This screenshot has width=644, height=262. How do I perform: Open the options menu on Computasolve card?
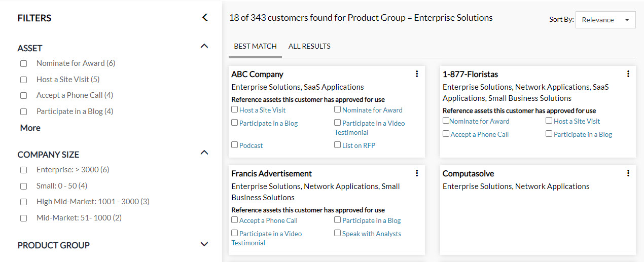[628, 173]
